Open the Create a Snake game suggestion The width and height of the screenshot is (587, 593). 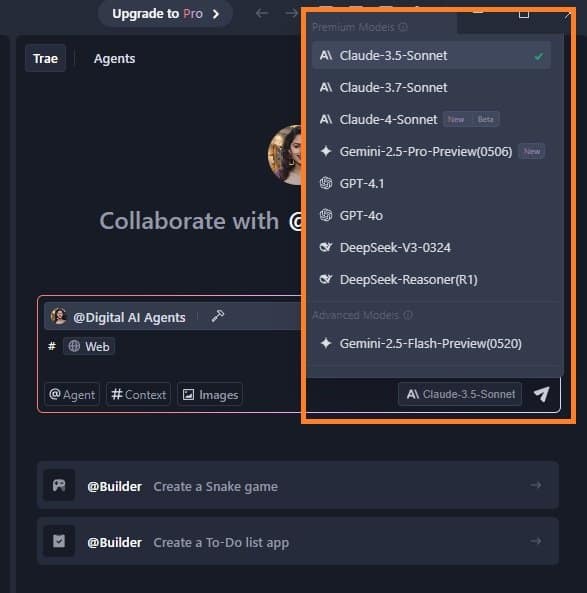tap(298, 485)
